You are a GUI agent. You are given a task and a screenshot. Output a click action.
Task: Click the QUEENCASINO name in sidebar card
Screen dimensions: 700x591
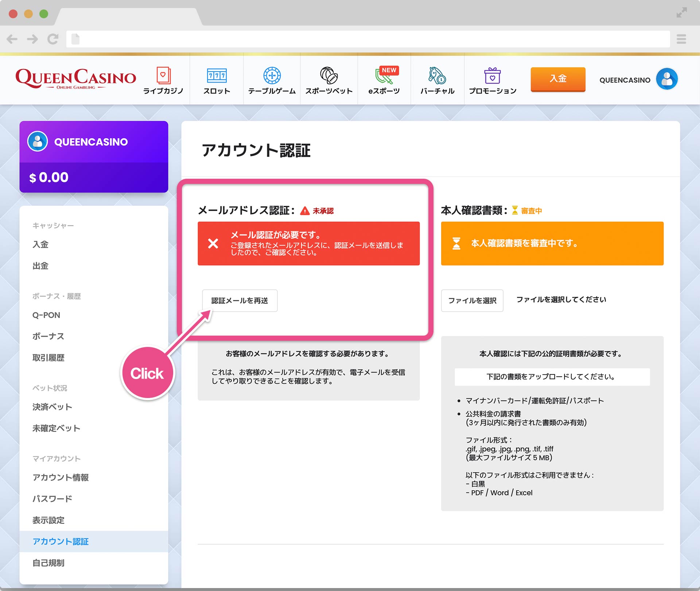point(91,142)
